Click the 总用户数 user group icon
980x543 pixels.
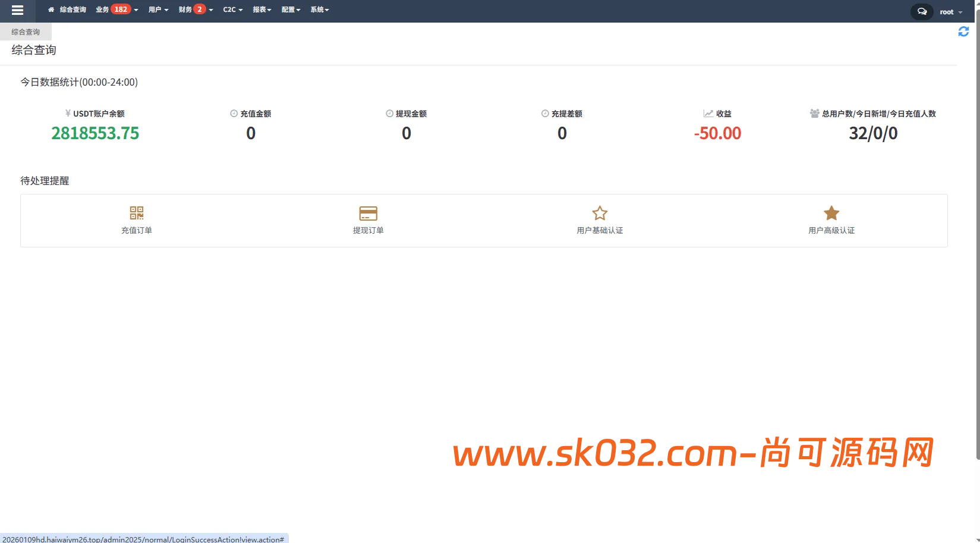tap(814, 113)
